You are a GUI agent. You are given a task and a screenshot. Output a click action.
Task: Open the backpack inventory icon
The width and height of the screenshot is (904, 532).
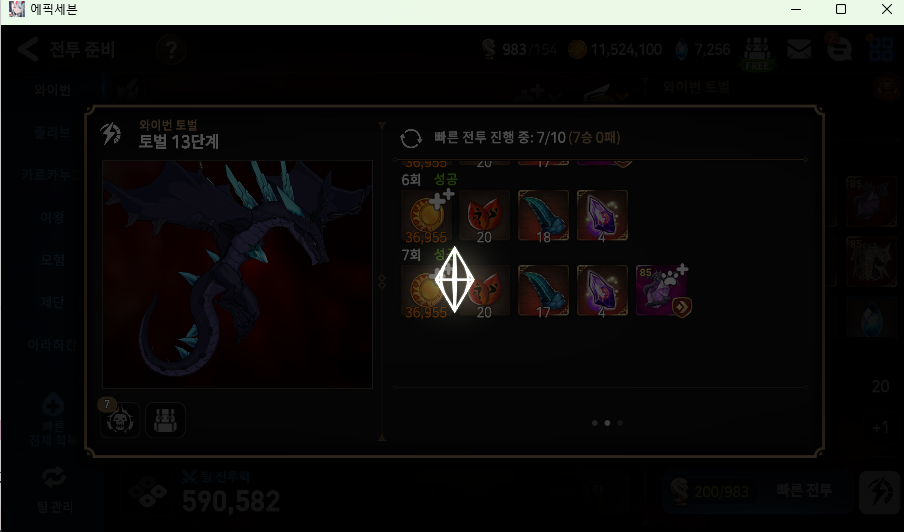165,420
